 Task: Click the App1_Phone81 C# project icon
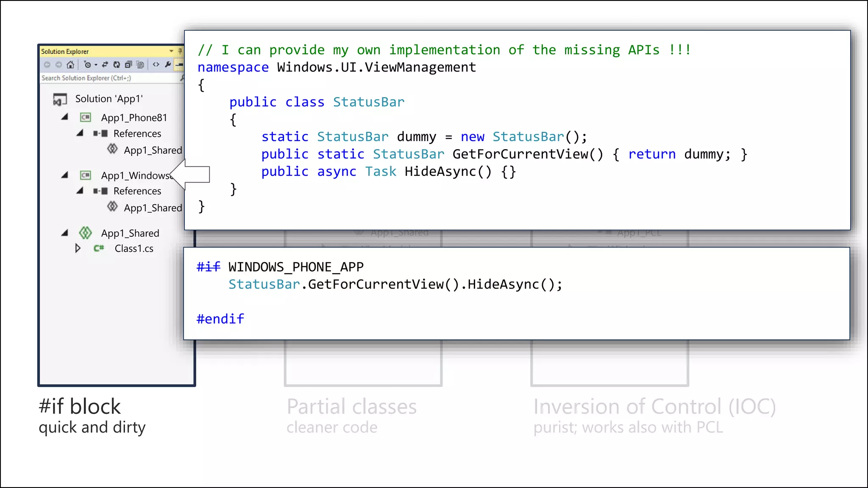click(x=86, y=117)
